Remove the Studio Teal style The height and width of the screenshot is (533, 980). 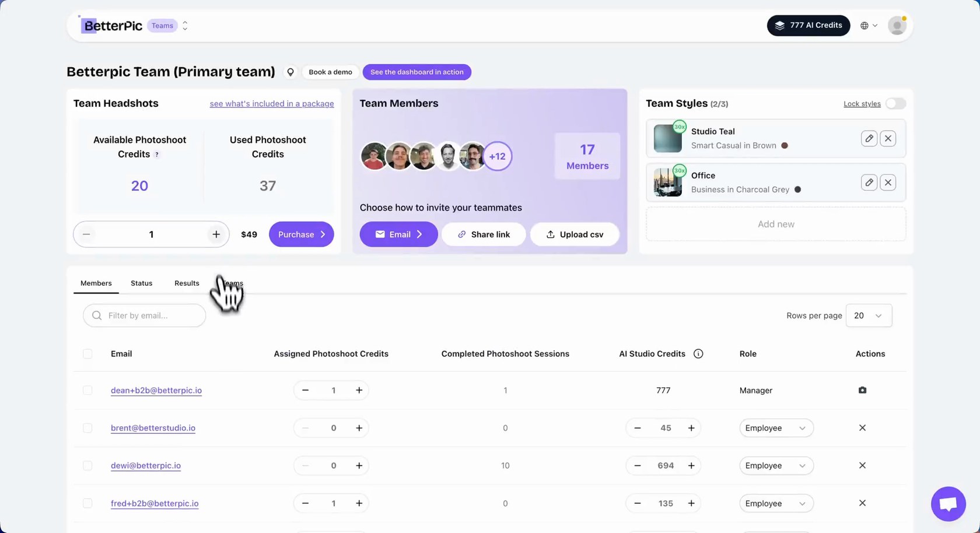pos(888,138)
